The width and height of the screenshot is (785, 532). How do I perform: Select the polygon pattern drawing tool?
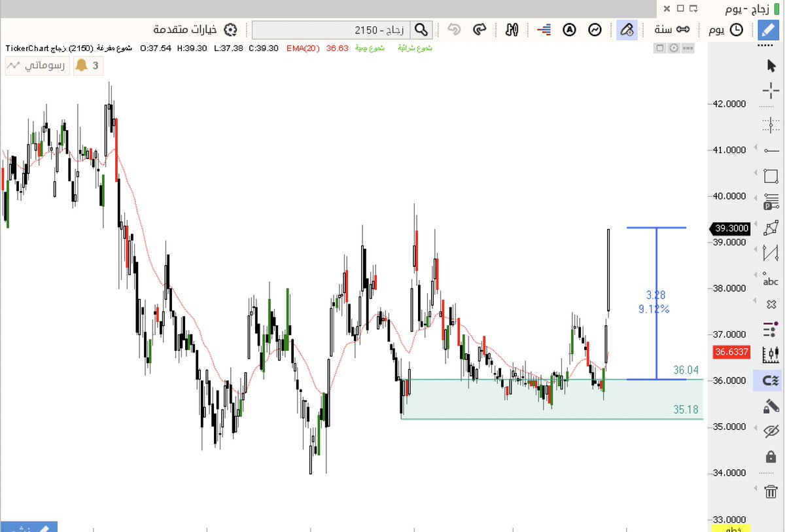click(771, 228)
